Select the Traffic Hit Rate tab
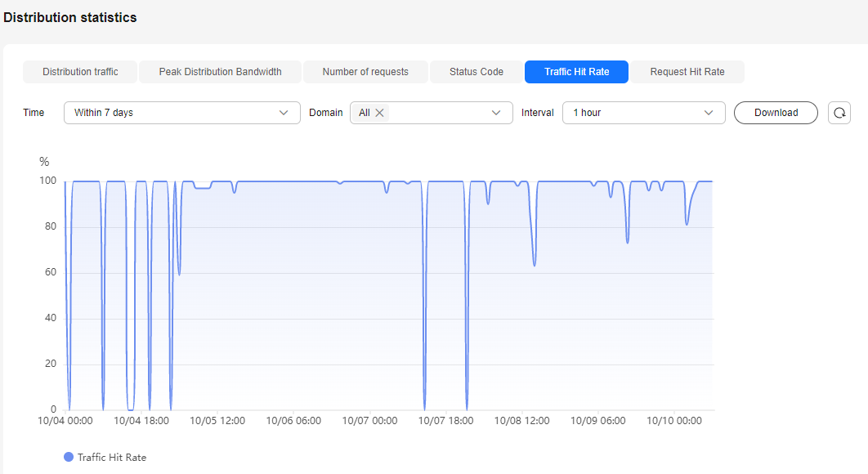The width and height of the screenshot is (868, 474). coord(576,72)
